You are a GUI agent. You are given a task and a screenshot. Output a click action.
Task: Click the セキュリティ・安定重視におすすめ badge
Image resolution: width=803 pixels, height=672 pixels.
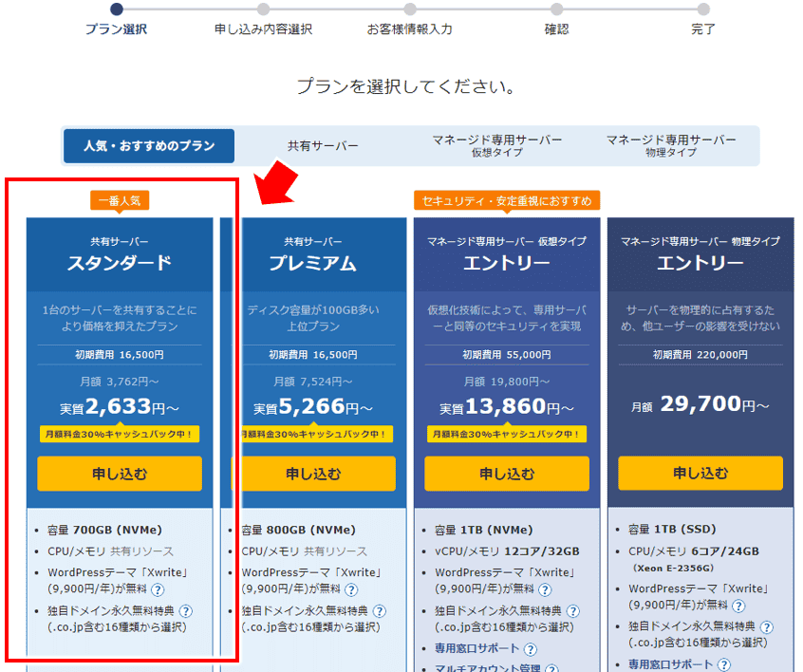[x=507, y=200]
